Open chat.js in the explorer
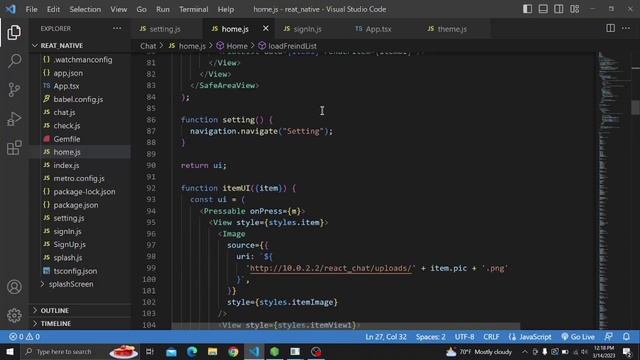 click(80, 112)
